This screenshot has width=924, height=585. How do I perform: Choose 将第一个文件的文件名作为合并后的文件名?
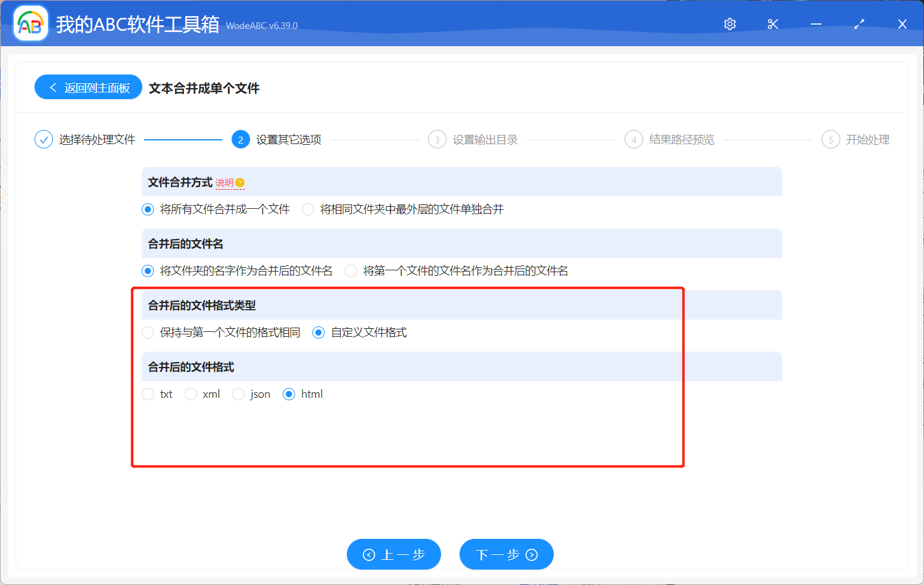351,271
